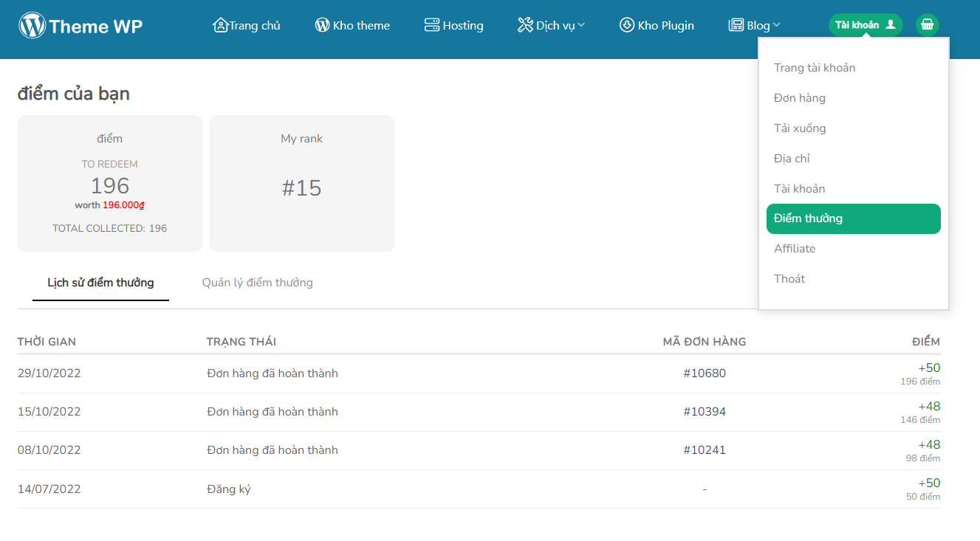980x541 pixels.
Task: Click the Tài khoản account button
Action: coord(865,25)
